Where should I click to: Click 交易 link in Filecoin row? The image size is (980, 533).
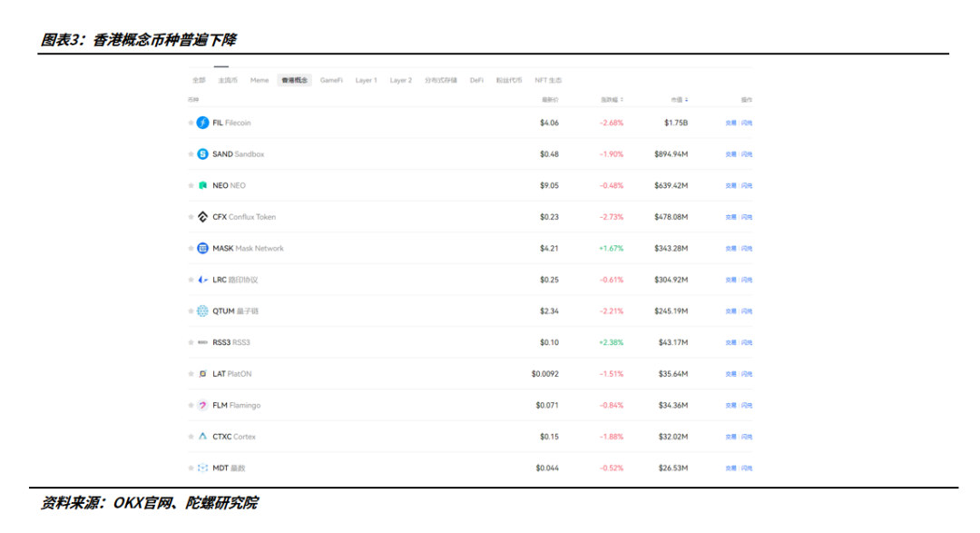pos(730,123)
